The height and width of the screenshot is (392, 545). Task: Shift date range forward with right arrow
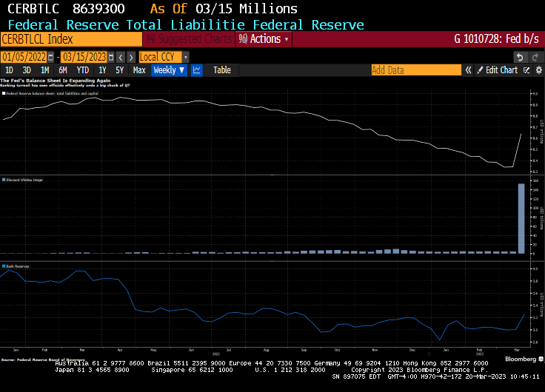click(131, 57)
